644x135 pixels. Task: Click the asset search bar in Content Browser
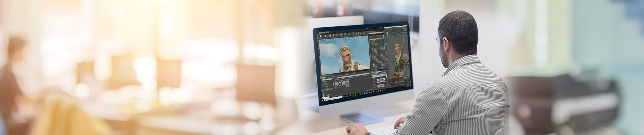tap(354, 76)
